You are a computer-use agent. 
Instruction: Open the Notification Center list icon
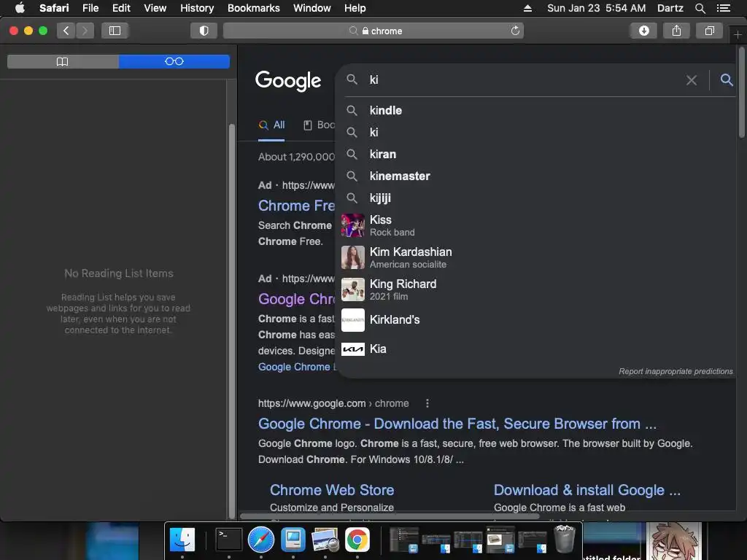(724, 8)
